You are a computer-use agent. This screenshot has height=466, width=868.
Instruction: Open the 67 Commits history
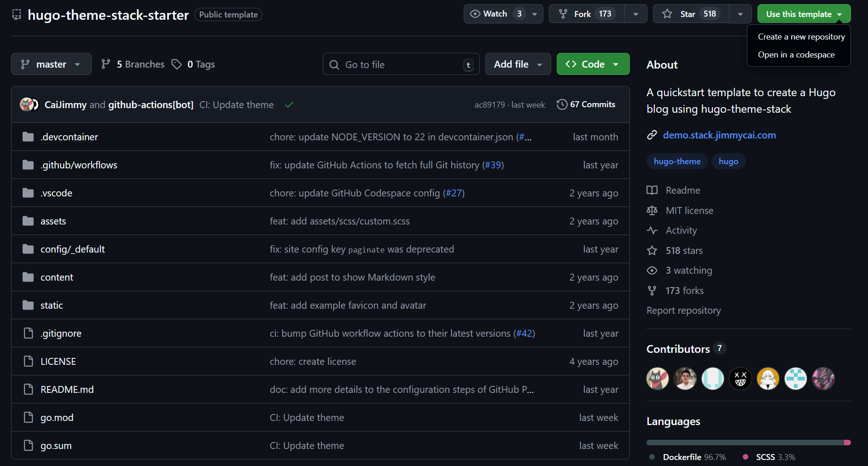(586, 104)
